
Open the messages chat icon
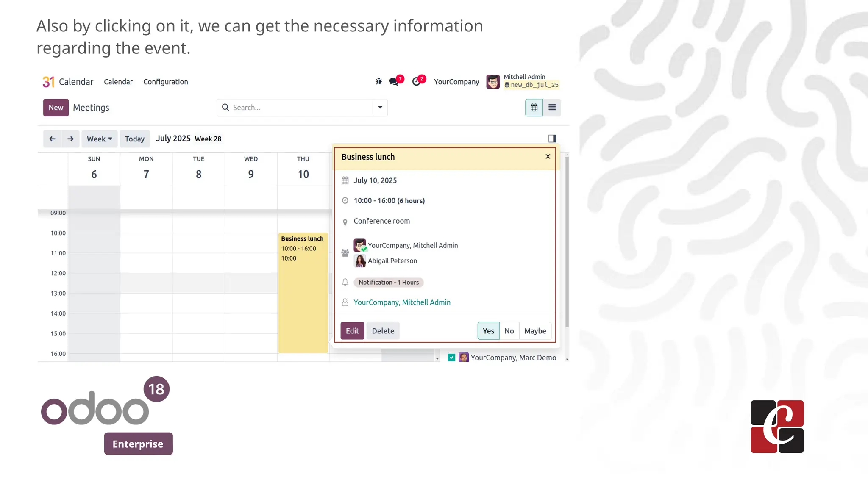(394, 81)
